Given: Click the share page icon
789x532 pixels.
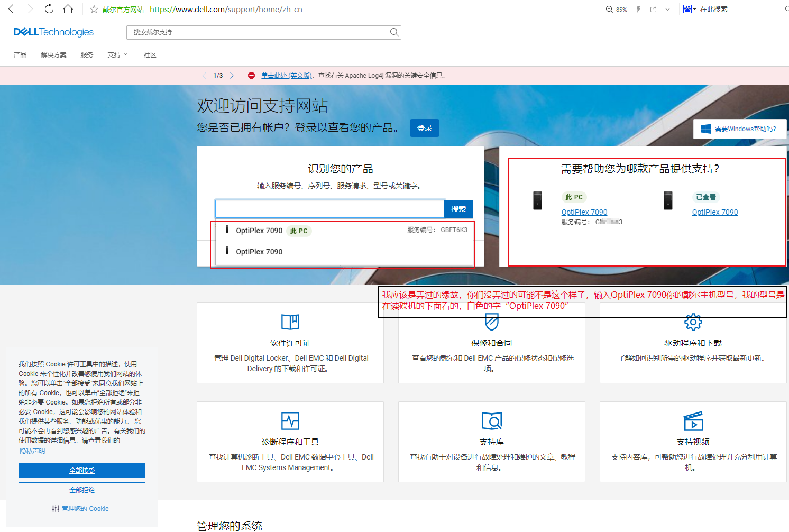Looking at the screenshot, I should (654, 10).
